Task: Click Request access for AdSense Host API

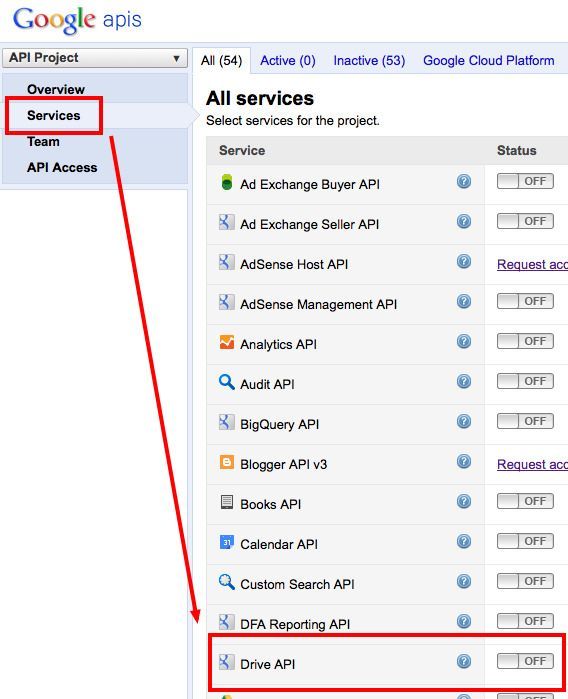Action: point(532,264)
